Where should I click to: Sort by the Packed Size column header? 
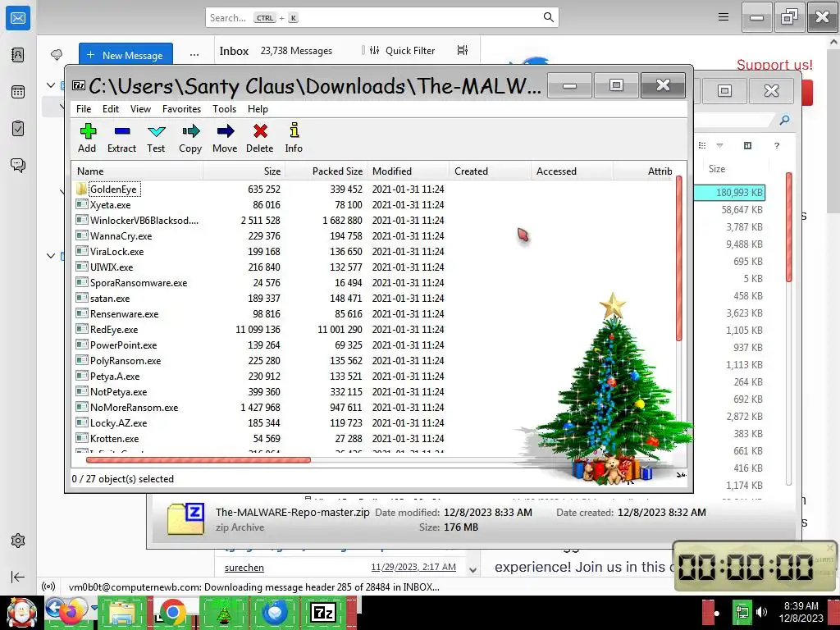326,171
